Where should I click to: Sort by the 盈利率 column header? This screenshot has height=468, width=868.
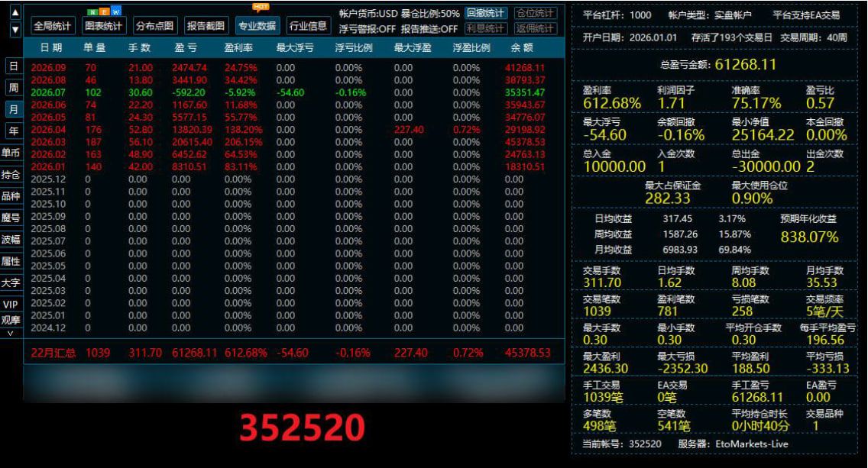pyautogui.click(x=238, y=48)
